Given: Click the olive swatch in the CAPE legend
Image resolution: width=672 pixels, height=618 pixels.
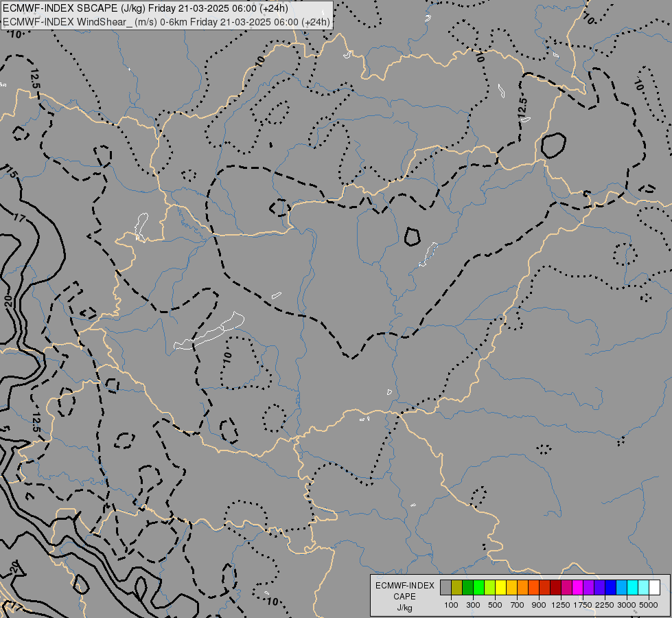Looking at the screenshot, I should pyautogui.click(x=457, y=587).
